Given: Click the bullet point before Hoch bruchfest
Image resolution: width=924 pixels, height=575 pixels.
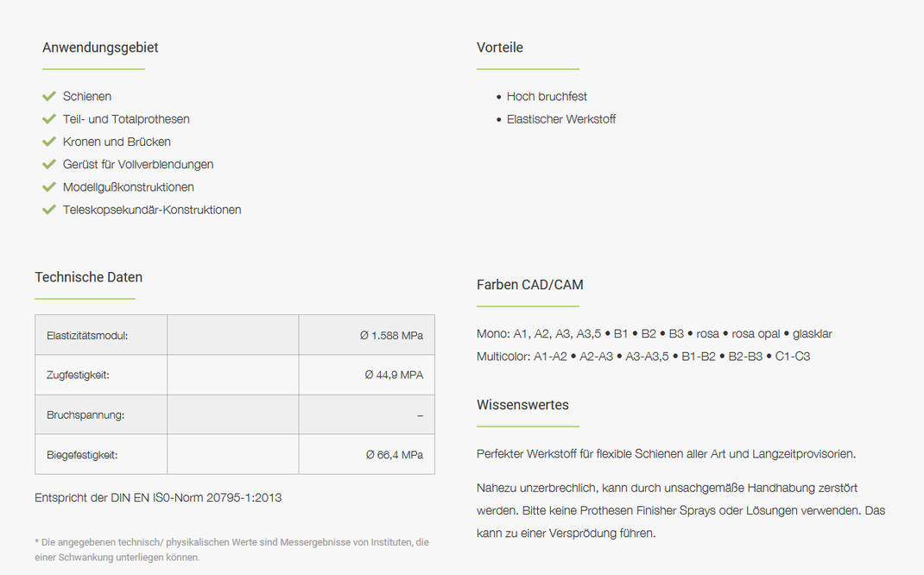Looking at the screenshot, I should click(498, 97).
